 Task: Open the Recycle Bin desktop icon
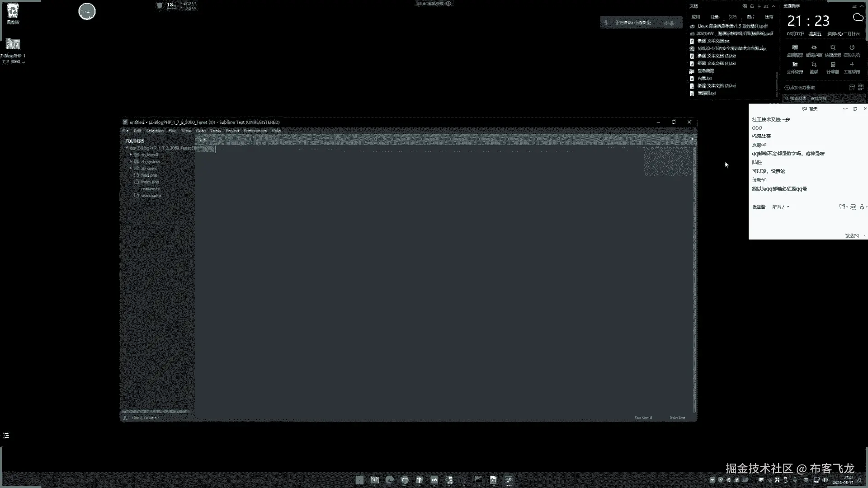tap(13, 12)
